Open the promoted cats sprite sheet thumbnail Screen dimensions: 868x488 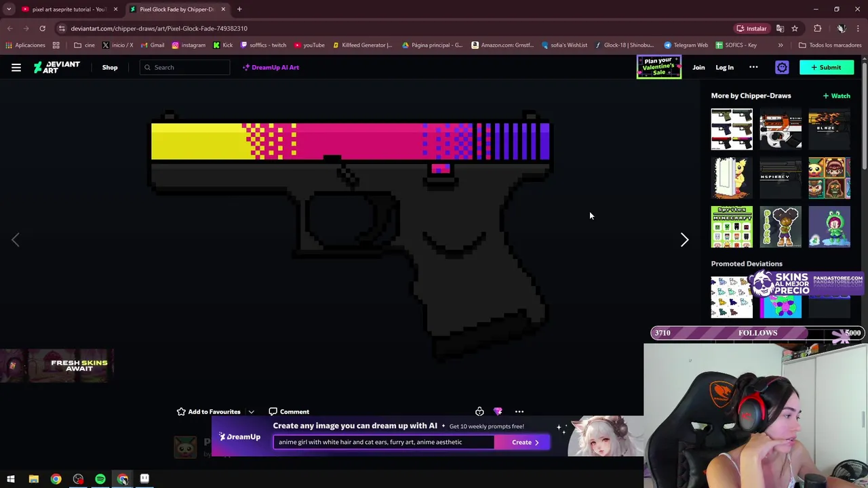coord(732,298)
